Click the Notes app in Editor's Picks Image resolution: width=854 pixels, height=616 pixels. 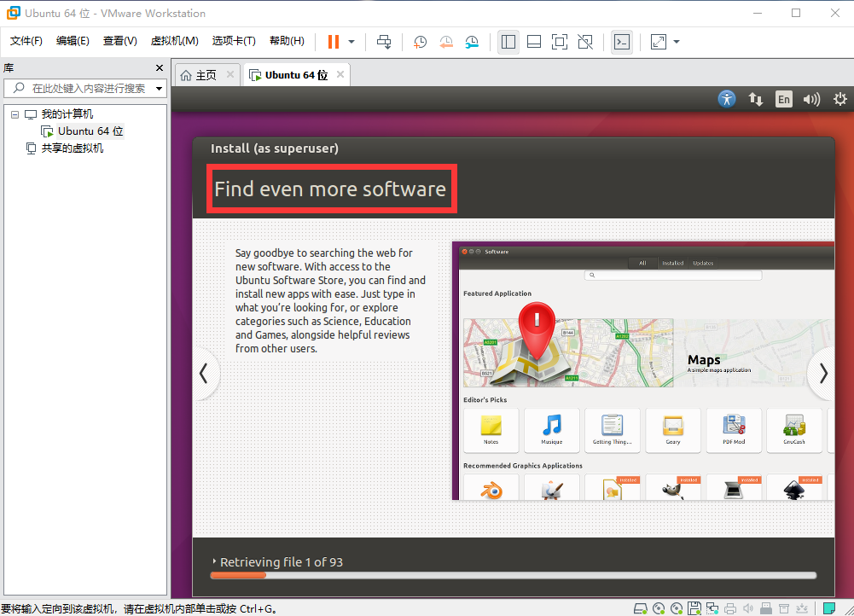491,430
